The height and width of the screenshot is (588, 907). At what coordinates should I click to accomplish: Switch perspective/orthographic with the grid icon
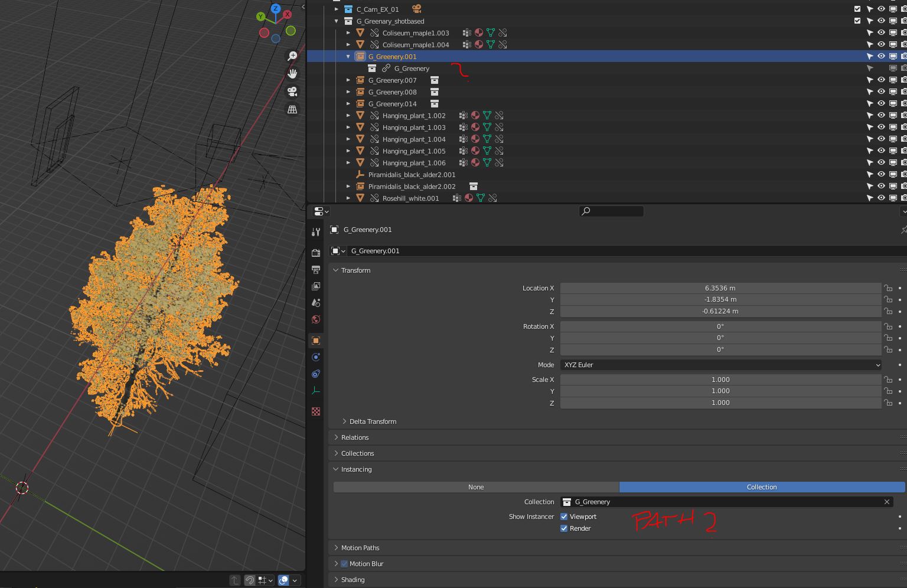tap(292, 109)
